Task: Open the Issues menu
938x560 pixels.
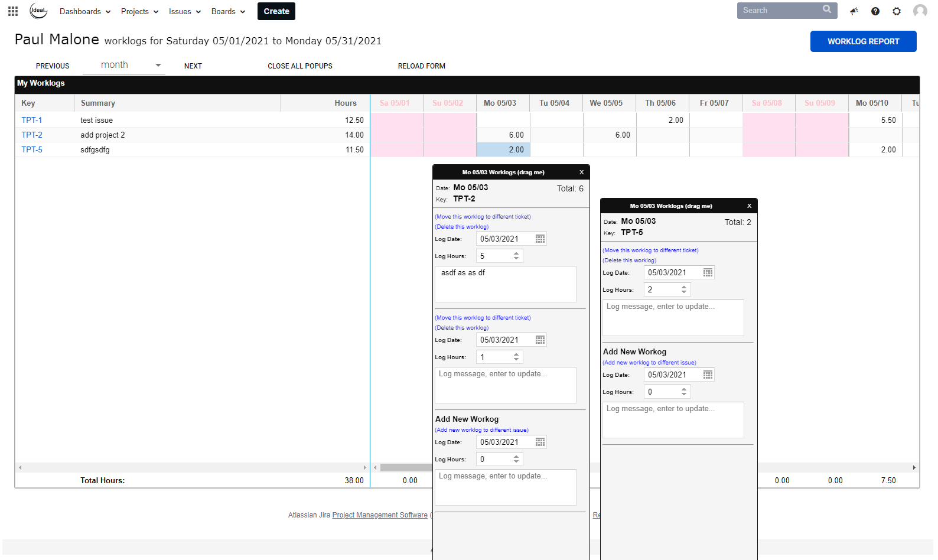Action: click(184, 12)
